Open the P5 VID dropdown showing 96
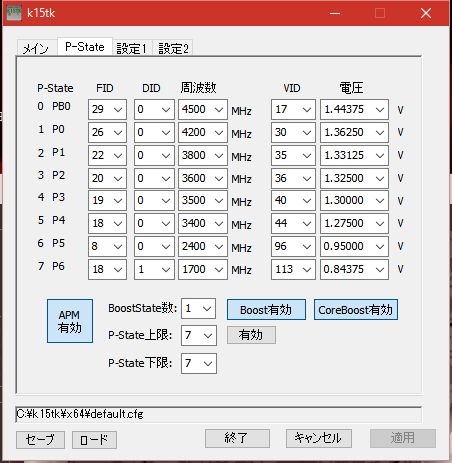The image size is (452, 463). (x=293, y=246)
